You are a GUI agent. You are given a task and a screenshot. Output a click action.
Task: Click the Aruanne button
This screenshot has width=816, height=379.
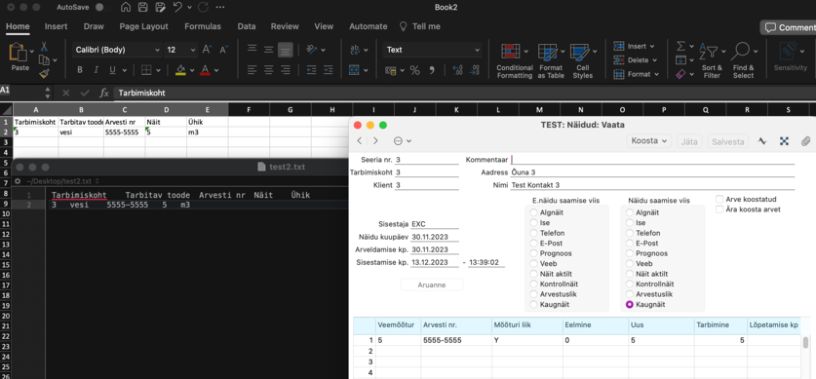tap(431, 285)
